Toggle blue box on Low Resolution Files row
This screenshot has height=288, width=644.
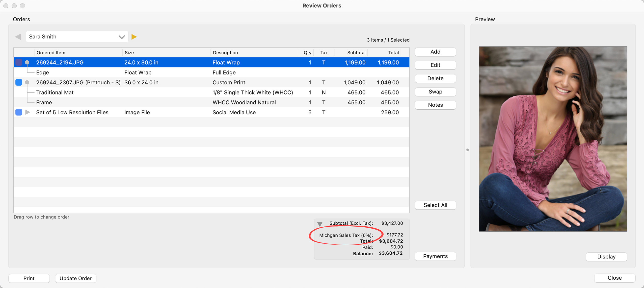[19, 112]
